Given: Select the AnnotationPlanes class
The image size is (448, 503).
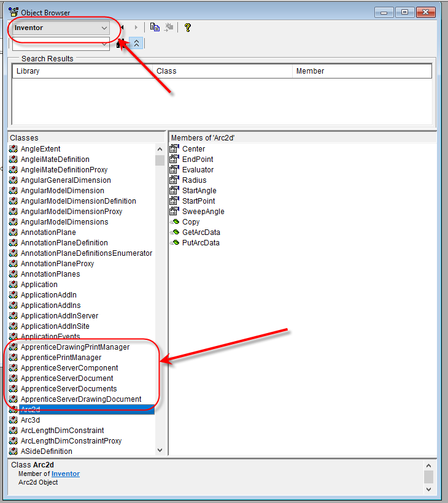Looking at the screenshot, I should pos(50,274).
